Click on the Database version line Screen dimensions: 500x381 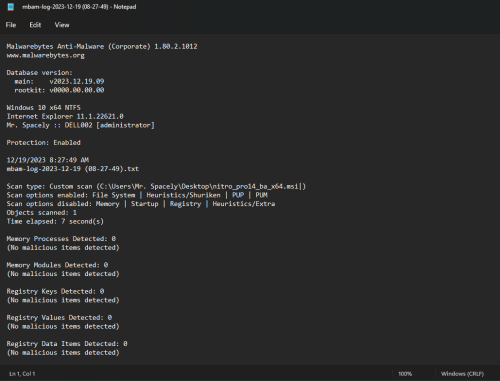40,73
